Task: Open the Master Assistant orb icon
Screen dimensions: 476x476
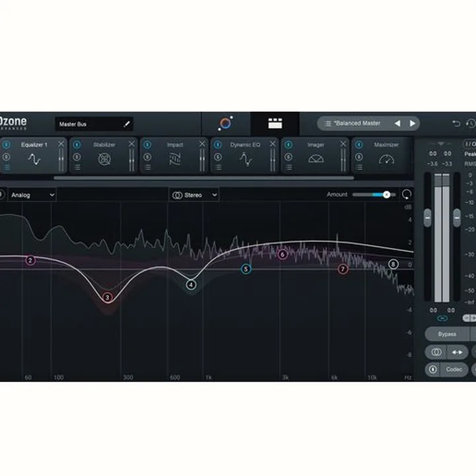Action: tap(225, 123)
